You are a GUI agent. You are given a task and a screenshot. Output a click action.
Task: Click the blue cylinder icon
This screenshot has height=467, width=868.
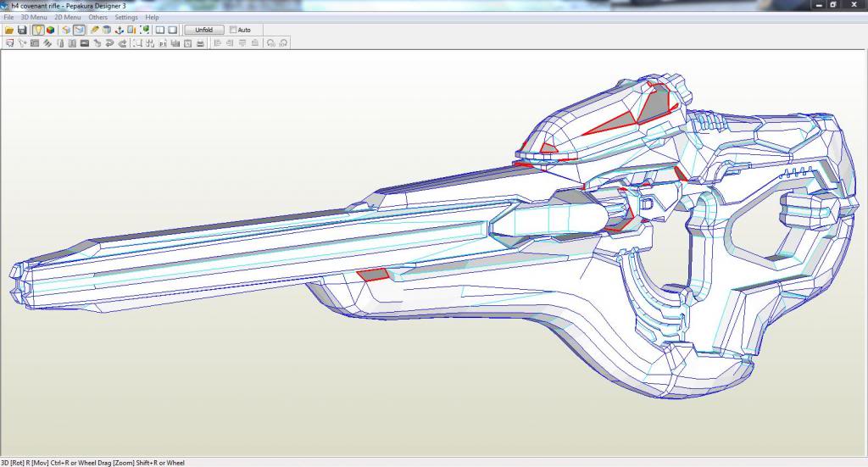(x=107, y=30)
